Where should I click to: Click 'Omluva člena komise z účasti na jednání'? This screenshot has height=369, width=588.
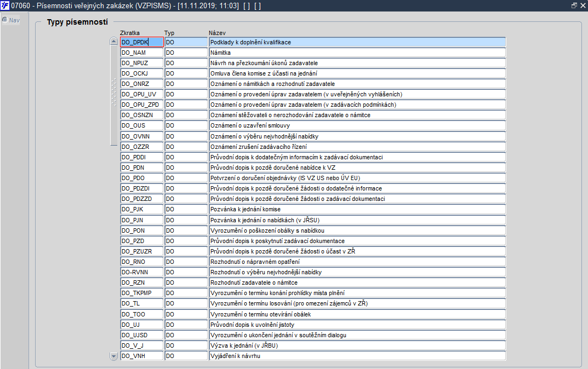click(x=357, y=73)
